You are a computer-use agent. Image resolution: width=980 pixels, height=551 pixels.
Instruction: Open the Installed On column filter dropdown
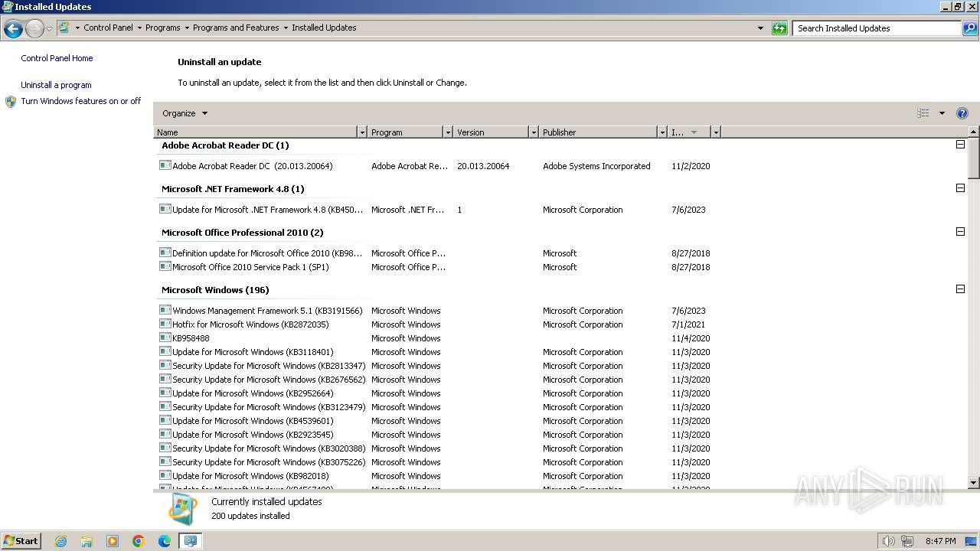coord(716,132)
